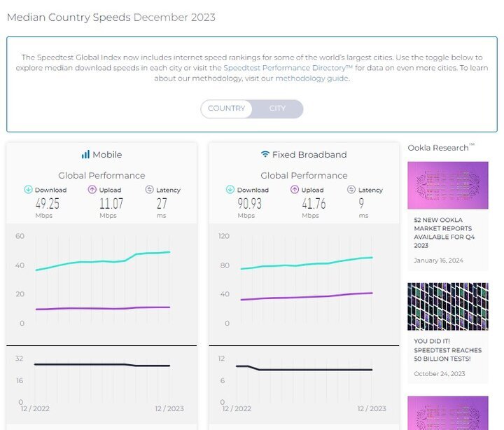The height and width of the screenshot is (430, 504).
Task: Click the mobile download teal line chart
Action: tap(103, 261)
